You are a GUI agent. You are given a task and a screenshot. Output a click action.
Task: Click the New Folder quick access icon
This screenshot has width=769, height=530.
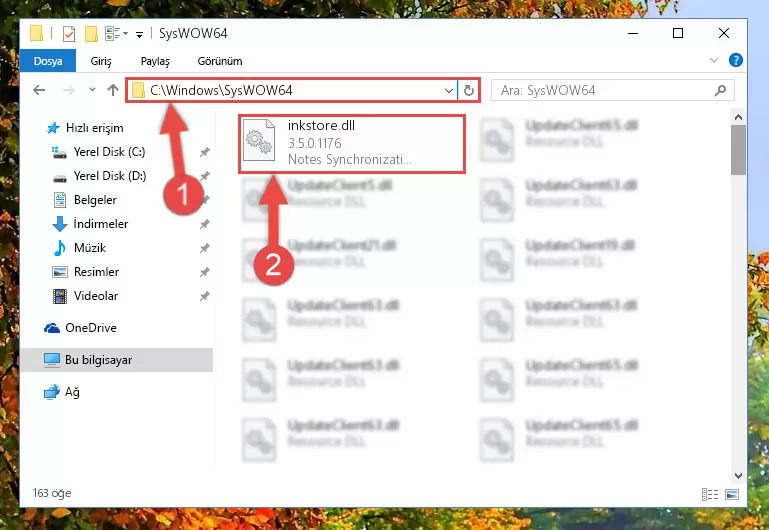tap(91, 34)
